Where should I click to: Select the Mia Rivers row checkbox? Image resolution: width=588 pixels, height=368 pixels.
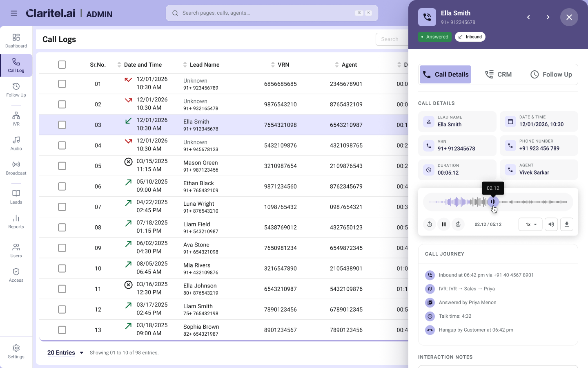[x=62, y=268]
